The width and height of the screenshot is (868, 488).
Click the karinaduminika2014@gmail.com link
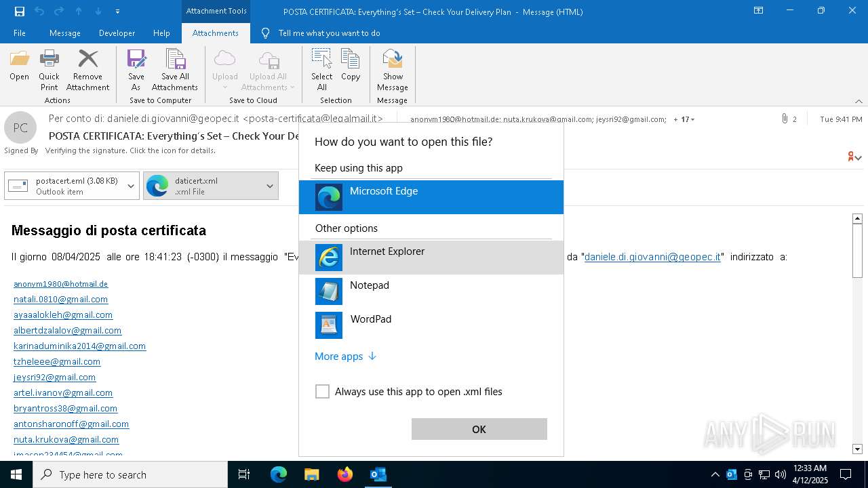(79, 346)
